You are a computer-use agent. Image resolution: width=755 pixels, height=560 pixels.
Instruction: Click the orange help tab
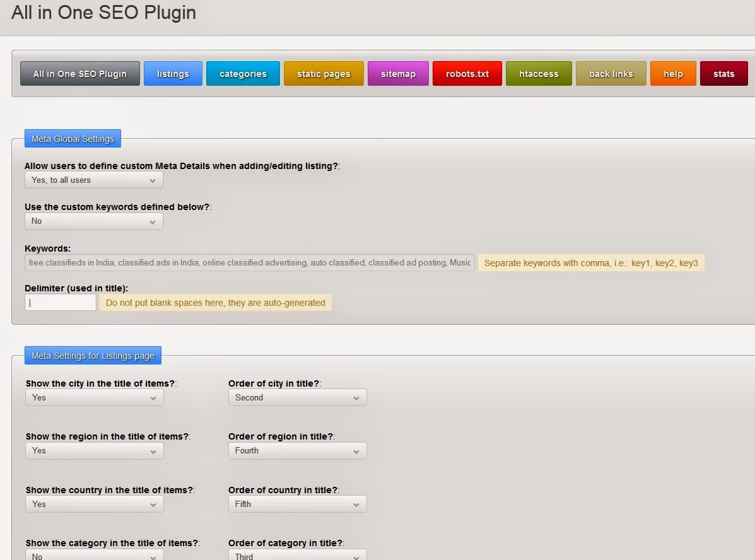tap(673, 74)
